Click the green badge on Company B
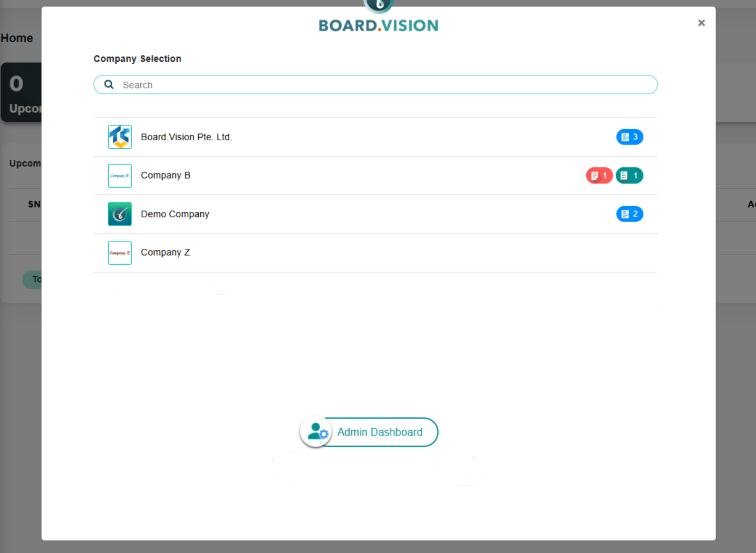This screenshot has height=553, width=756. coord(629,176)
